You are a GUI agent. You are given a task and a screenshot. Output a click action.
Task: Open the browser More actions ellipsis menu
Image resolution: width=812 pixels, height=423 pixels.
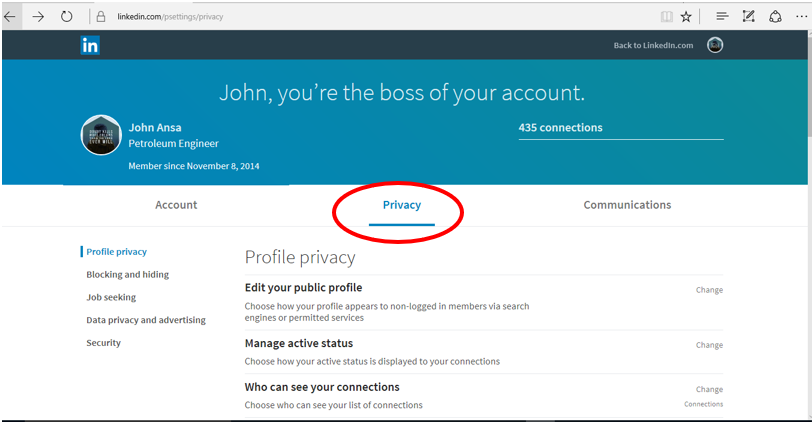[x=801, y=17]
